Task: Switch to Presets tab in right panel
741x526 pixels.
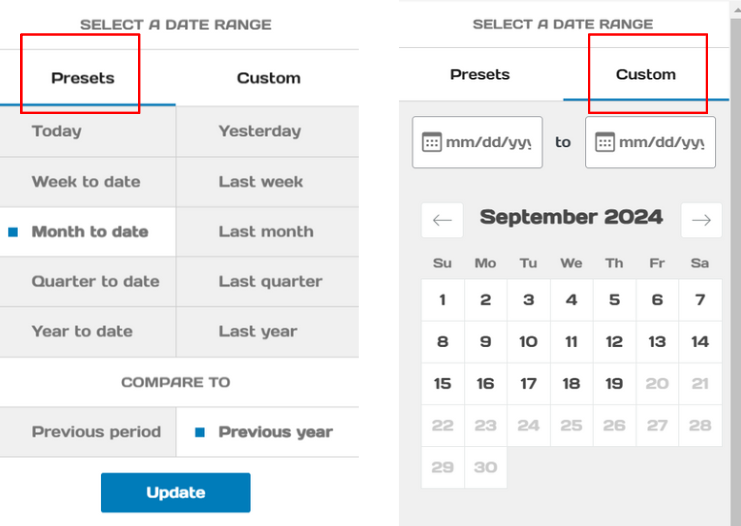Action: pyautogui.click(x=480, y=74)
